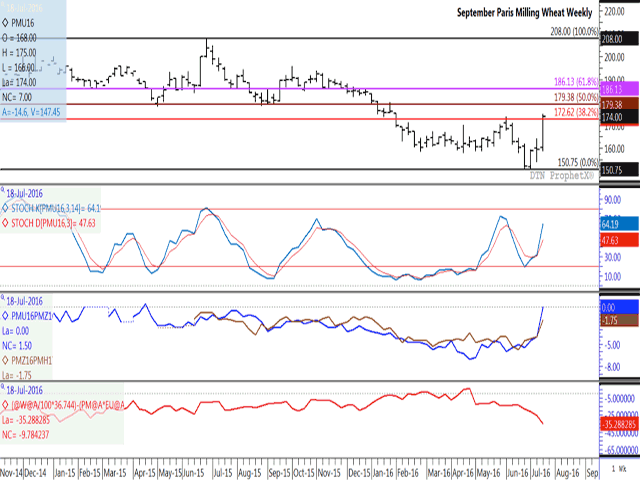
Task: Click the H = 175.00 high value
Action: tap(19, 53)
